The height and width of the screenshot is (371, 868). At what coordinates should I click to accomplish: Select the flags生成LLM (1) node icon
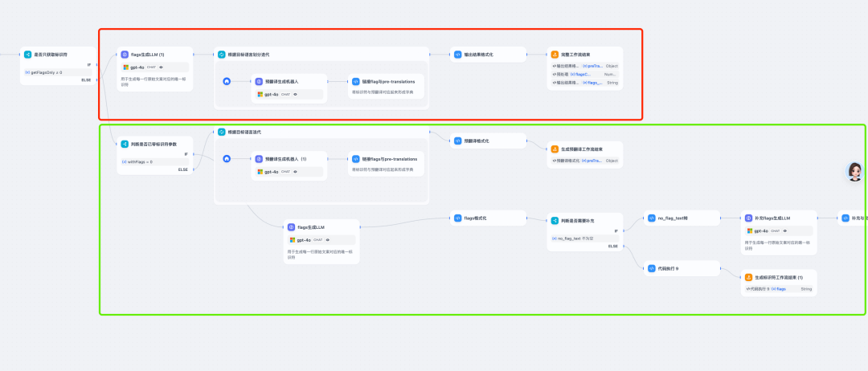125,54
